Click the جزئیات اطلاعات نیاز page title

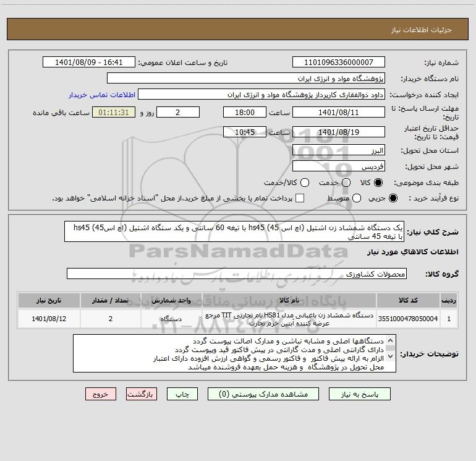click(421, 30)
